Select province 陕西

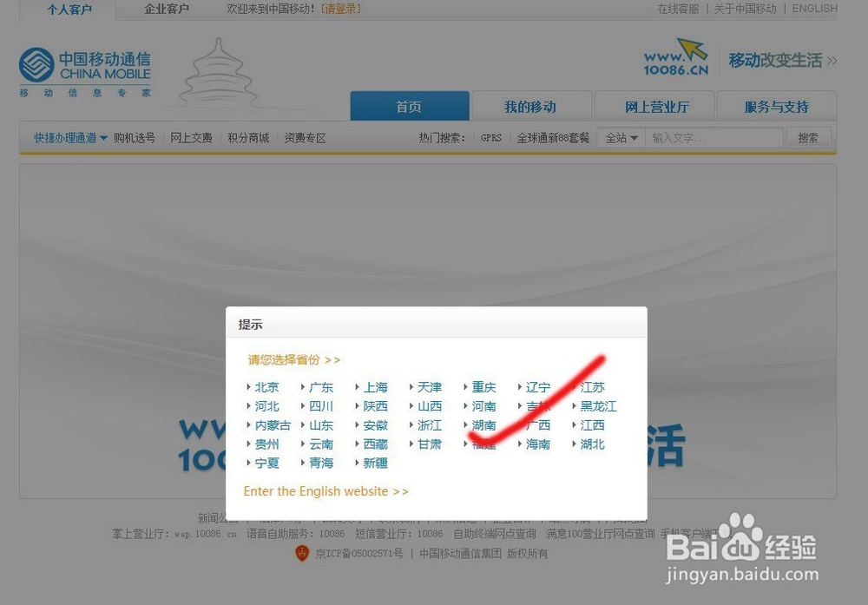click(x=375, y=406)
